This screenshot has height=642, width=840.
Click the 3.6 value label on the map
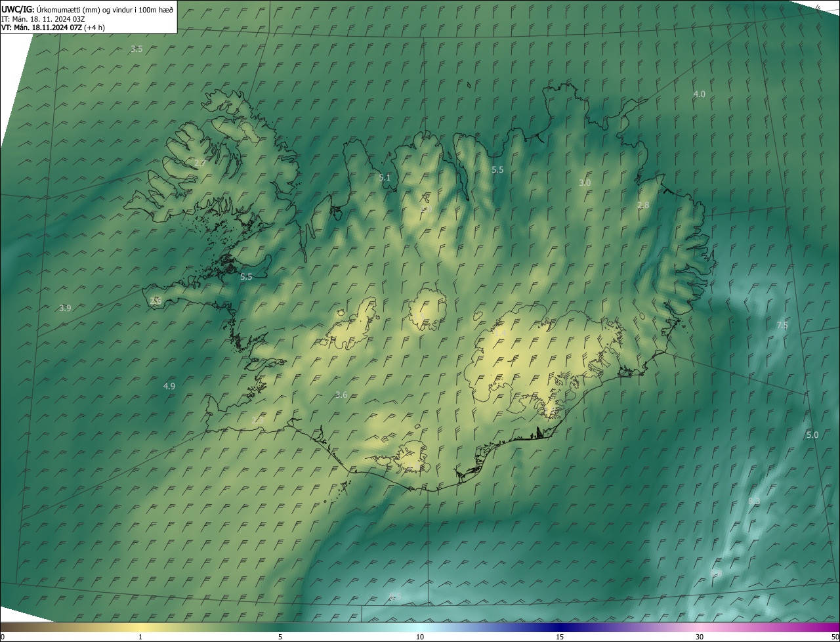tap(341, 395)
